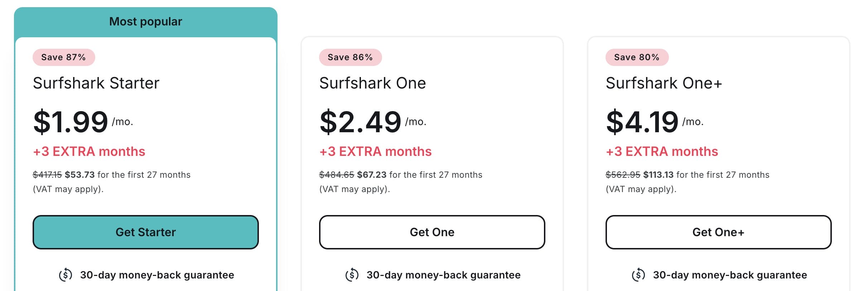Click the money-back guarantee dollar icon under Get Starter
This screenshot has width=868, height=291.
[x=66, y=275]
